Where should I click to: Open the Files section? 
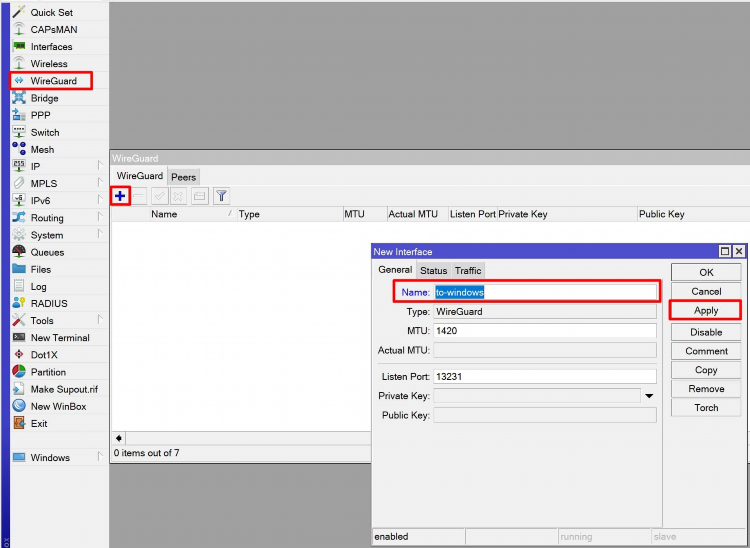41,269
